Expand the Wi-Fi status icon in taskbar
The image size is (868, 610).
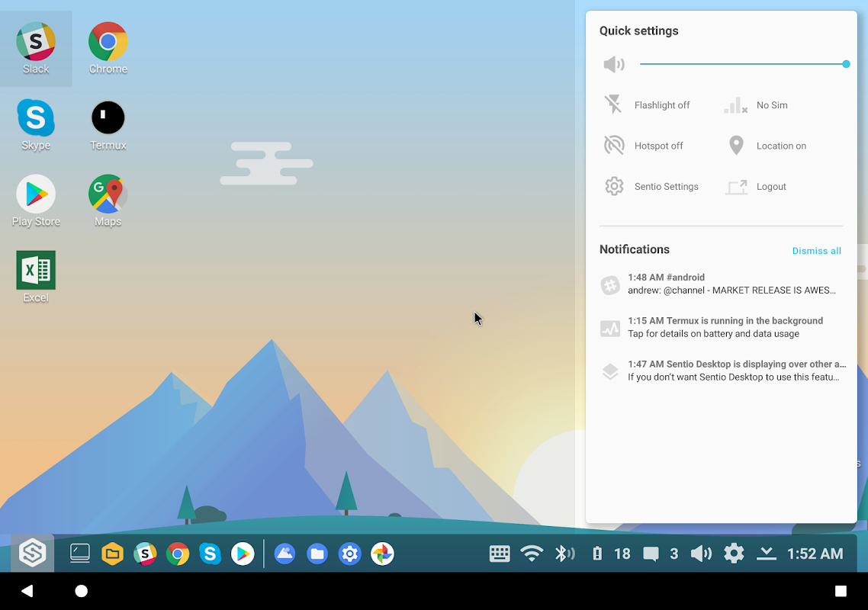tap(532, 554)
